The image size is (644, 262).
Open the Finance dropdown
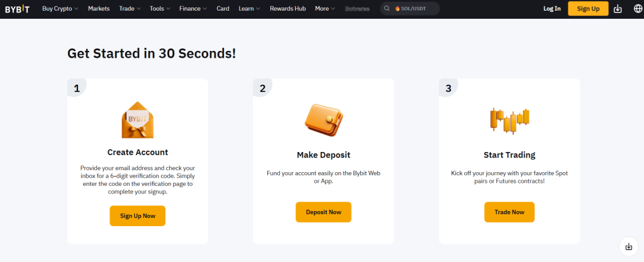pos(193,9)
